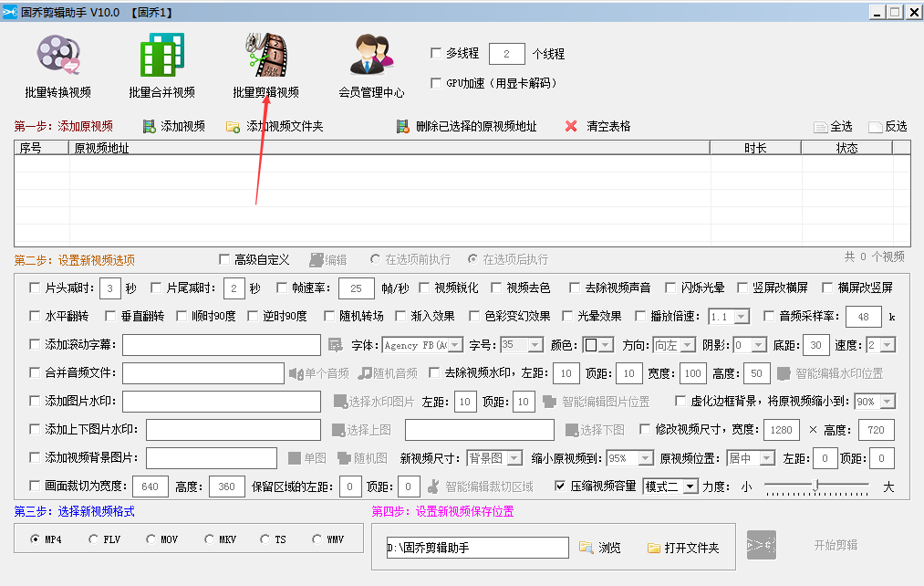
Task: Click the 浏览 folder search icon
Action: [586, 548]
